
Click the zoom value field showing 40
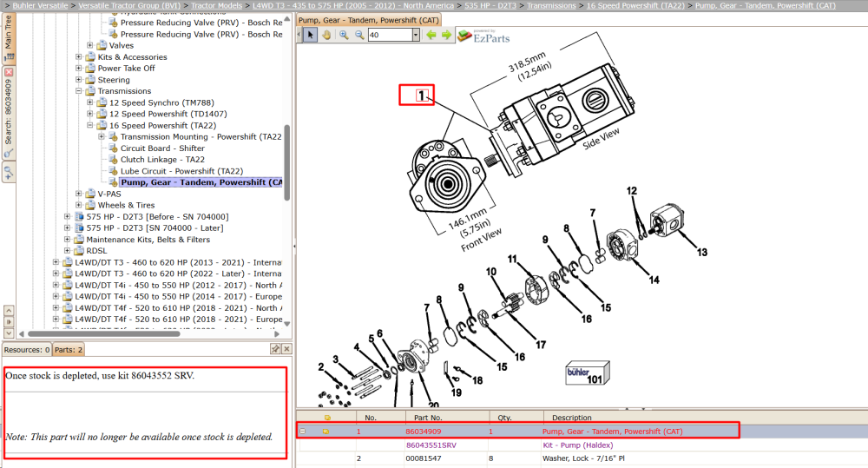(391, 35)
